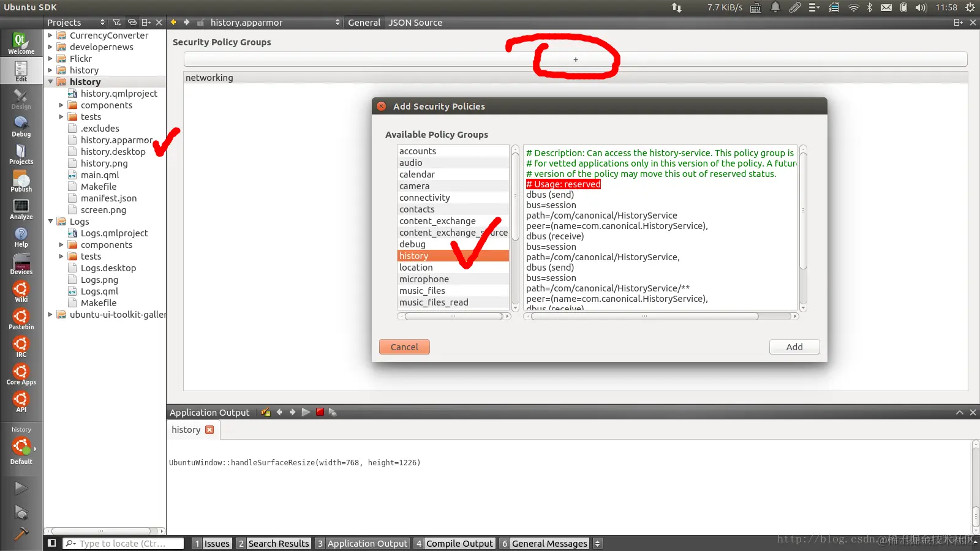Switch to the JSON Source tab
Image resolution: width=980 pixels, height=551 pixels.
pos(415,22)
